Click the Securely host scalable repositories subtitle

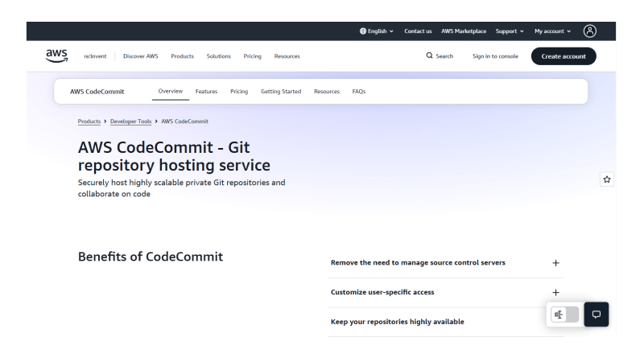[x=182, y=188]
